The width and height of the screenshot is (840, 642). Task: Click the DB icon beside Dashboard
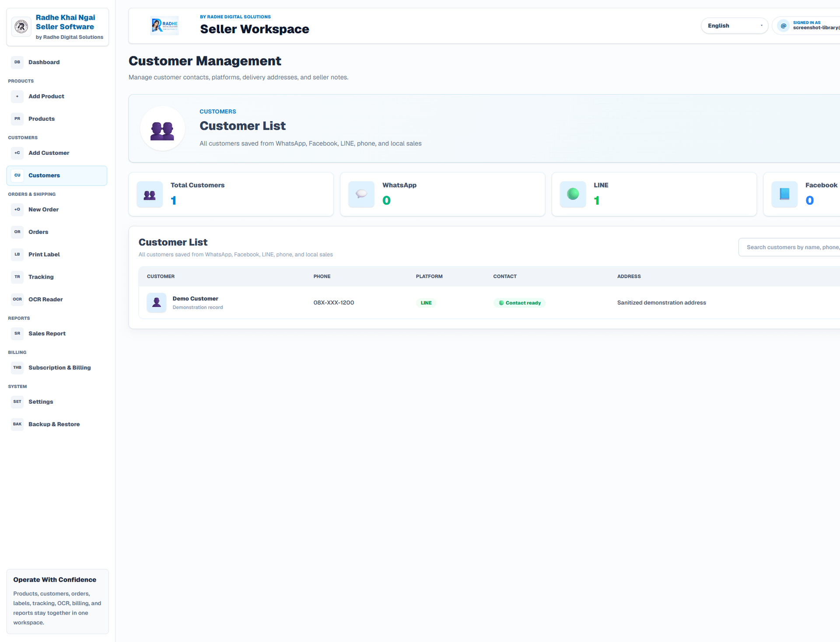click(17, 62)
